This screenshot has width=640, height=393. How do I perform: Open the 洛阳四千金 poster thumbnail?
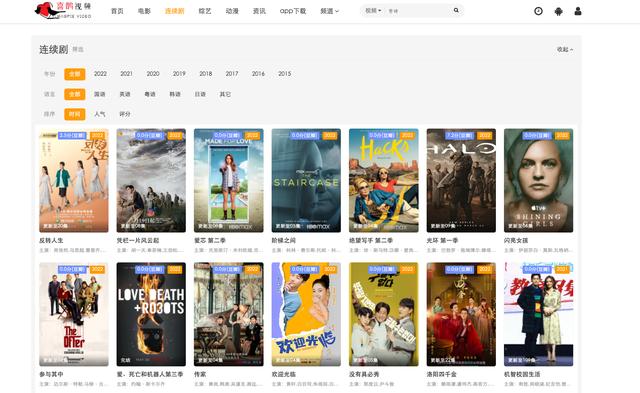click(461, 314)
